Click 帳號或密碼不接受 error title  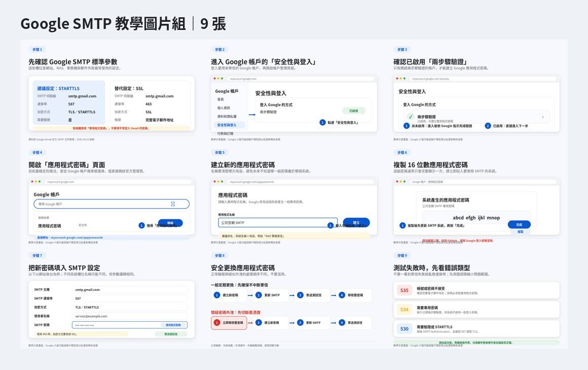click(x=430, y=288)
